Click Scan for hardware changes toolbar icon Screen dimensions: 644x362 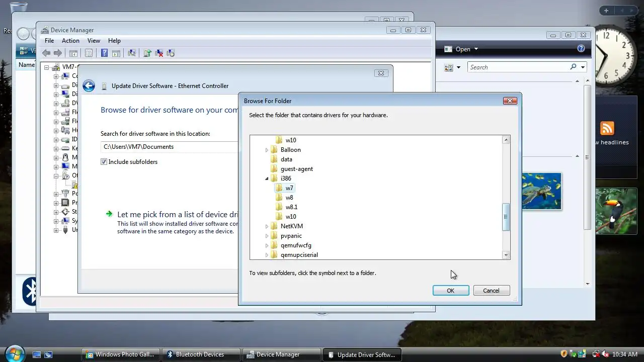click(x=132, y=53)
